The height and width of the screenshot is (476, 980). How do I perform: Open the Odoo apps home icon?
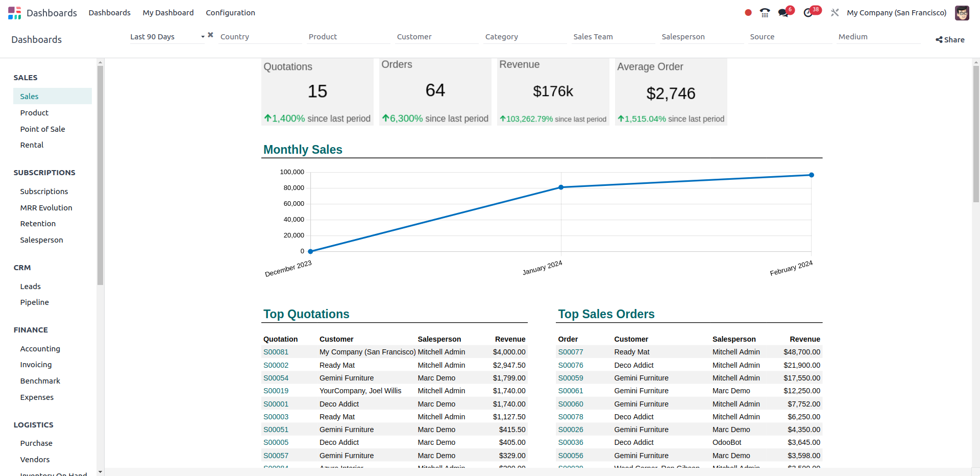point(15,13)
